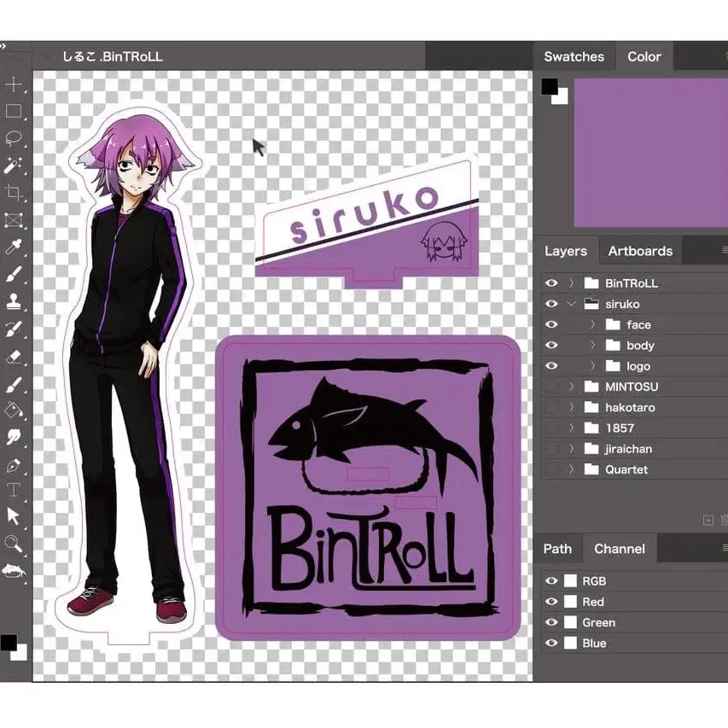Activate the Crop tool
728x728 pixels.
[x=14, y=192]
